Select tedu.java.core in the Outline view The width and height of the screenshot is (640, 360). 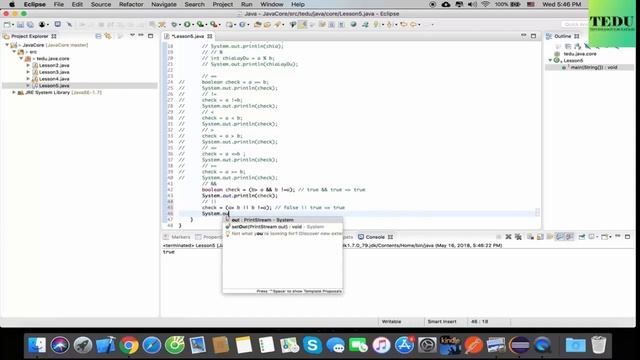(x=580, y=54)
